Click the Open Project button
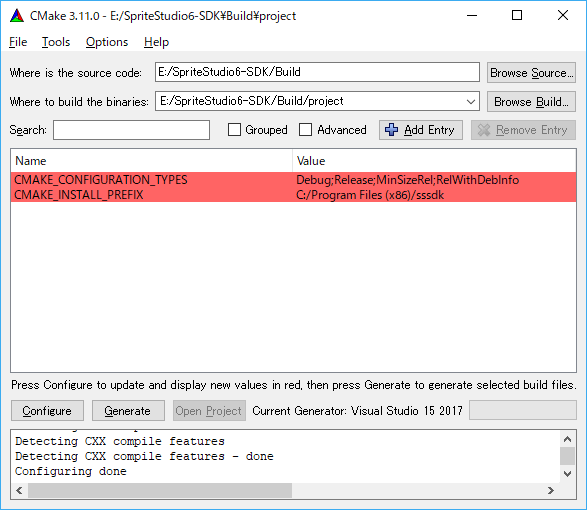 pos(209,411)
